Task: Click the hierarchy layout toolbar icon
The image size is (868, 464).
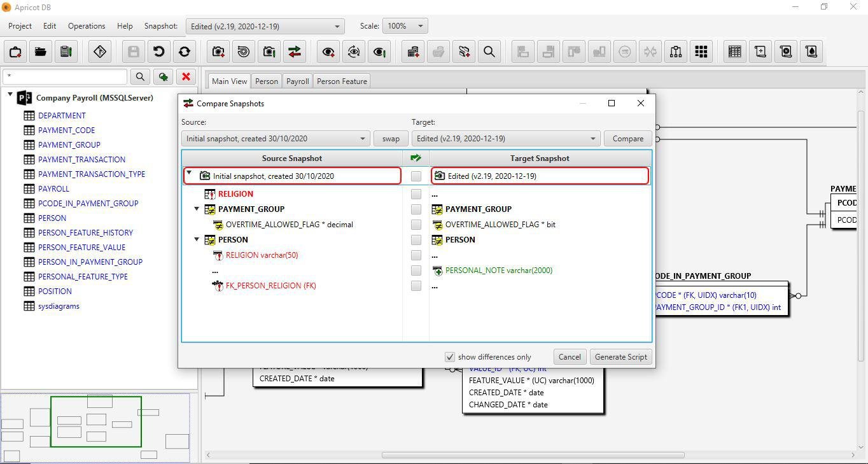Action: [676, 52]
